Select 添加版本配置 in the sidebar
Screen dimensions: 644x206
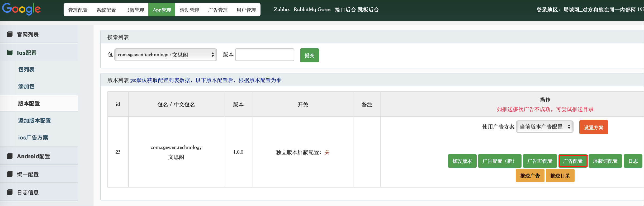click(x=35, y=121)
